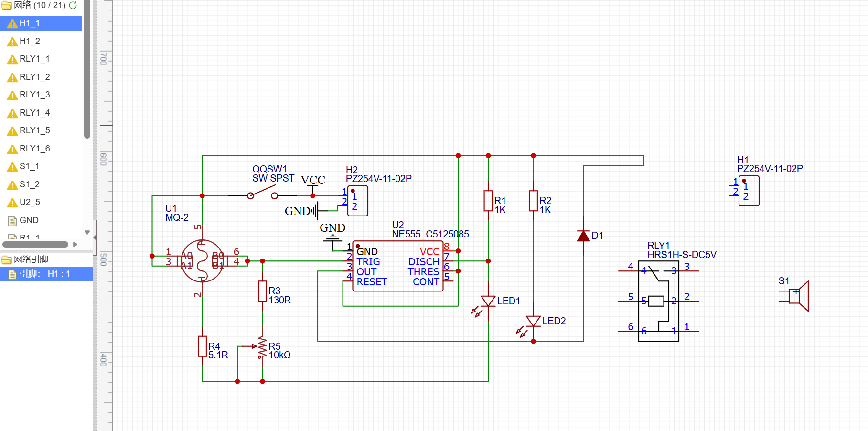The image size is (868, 431).
Task: Click the net list horizontal scrollbar thumb
Action: click(35, 244)
